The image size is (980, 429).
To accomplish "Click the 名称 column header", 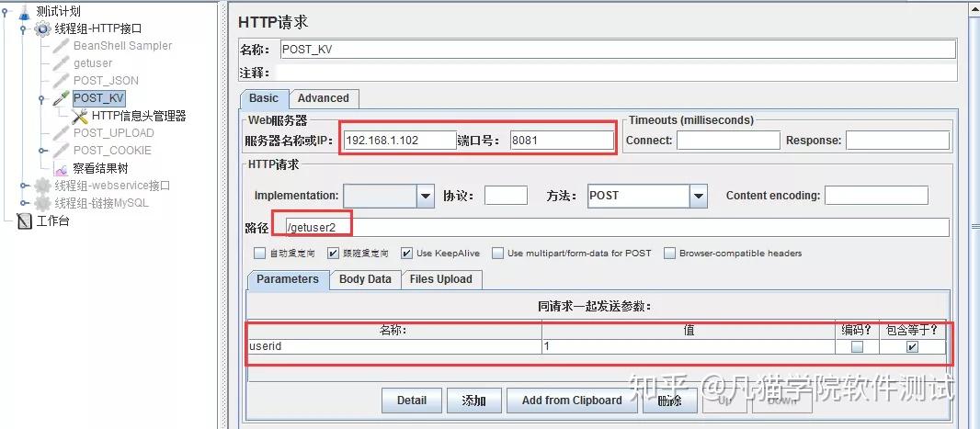I will coord(394,331).
